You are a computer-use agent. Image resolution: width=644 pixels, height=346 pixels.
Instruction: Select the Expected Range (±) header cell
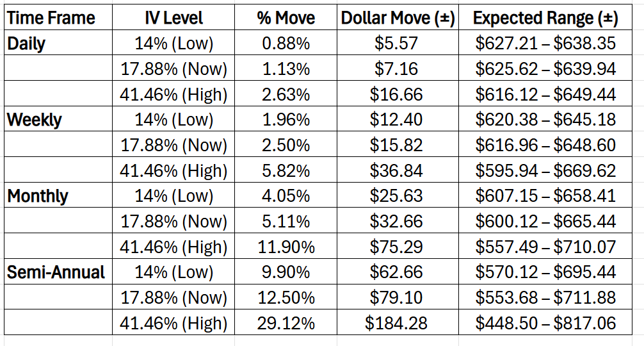[x=545, y=18]
